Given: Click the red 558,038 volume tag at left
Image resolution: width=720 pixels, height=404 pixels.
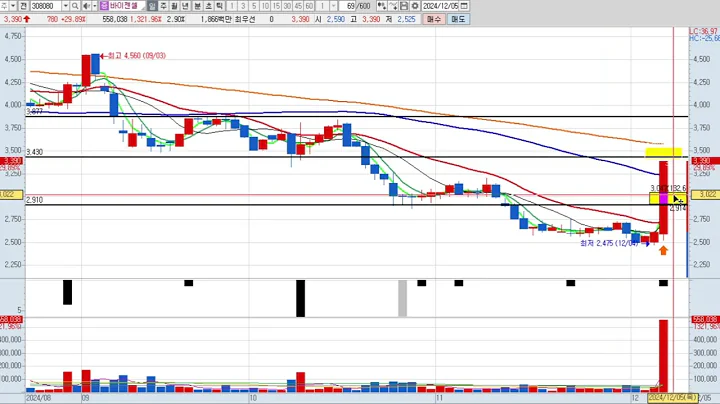Looking at the screenshot, I should [11, 319].
